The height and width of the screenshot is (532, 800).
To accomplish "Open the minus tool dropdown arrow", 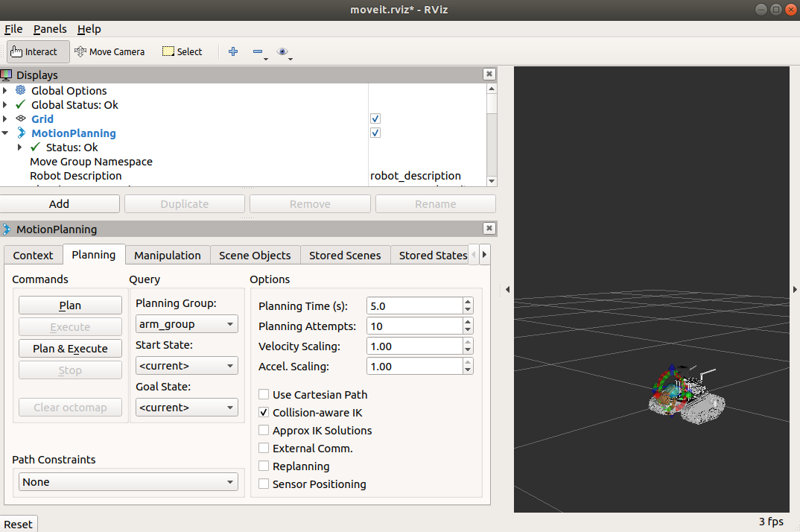I will [x=266, y=59].
